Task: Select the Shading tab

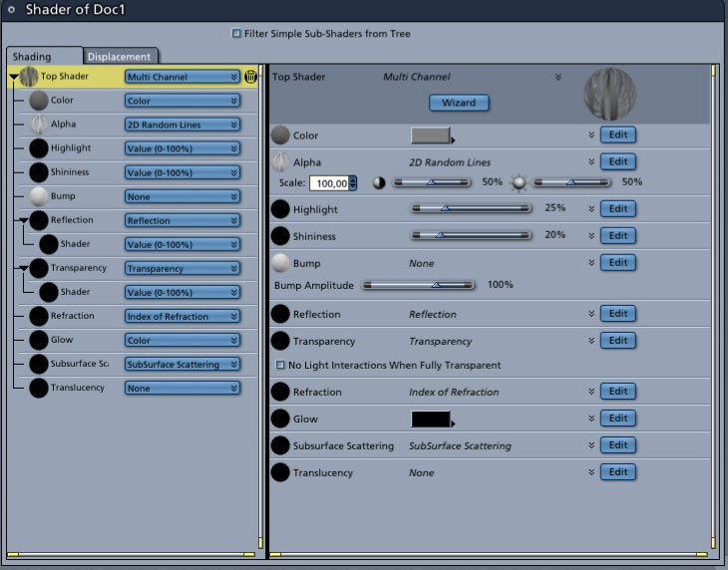Action: (45, 56)
